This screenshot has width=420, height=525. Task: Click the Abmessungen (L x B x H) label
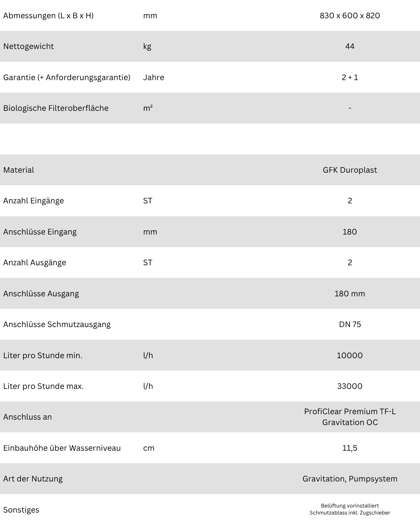(48, 16)
